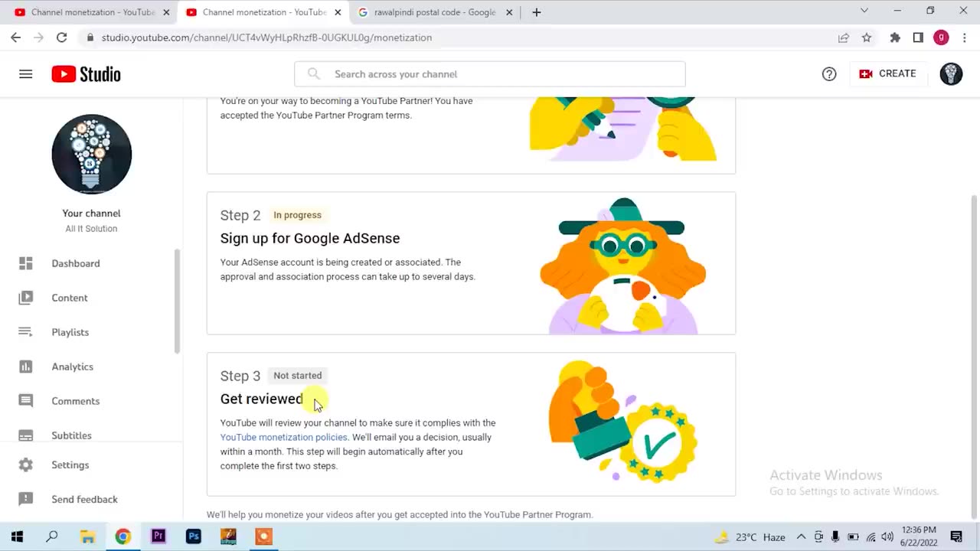
Task: Click the share page icon in address bar
Action: pos(844,37)
